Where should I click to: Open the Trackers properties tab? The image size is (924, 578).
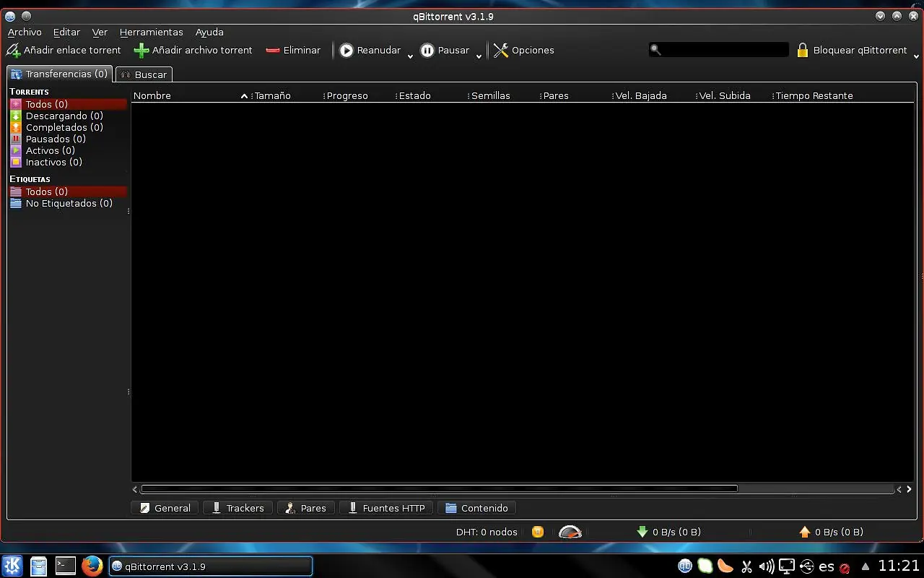[238, 508]
